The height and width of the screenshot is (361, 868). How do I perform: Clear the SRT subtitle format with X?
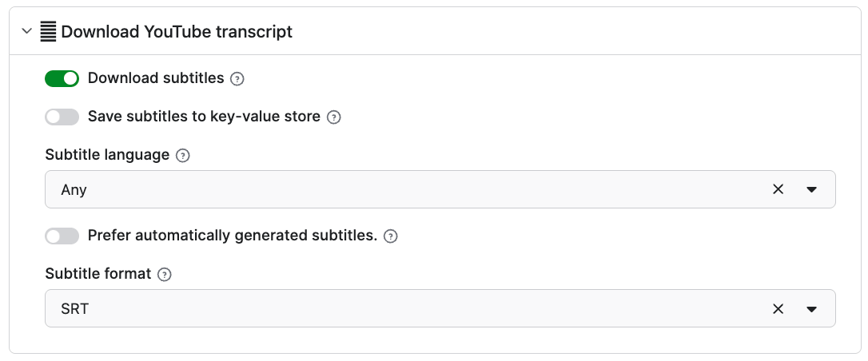coord(778,308)
